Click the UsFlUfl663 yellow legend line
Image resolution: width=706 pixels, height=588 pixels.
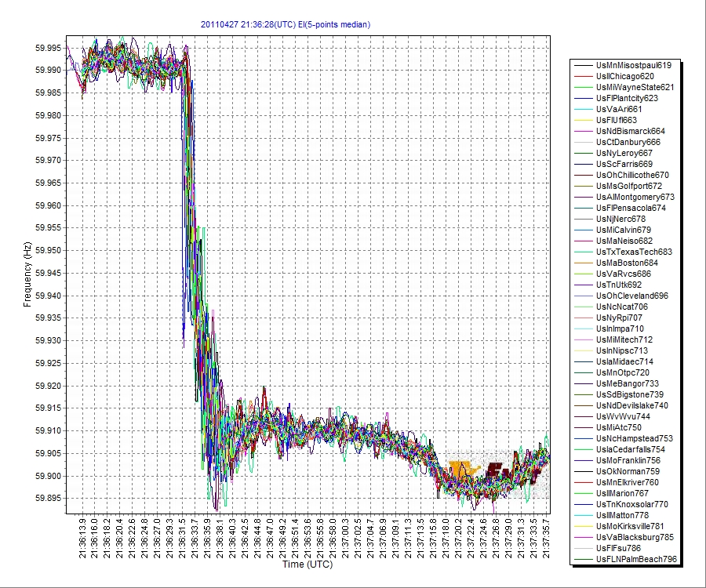(583, 120)
